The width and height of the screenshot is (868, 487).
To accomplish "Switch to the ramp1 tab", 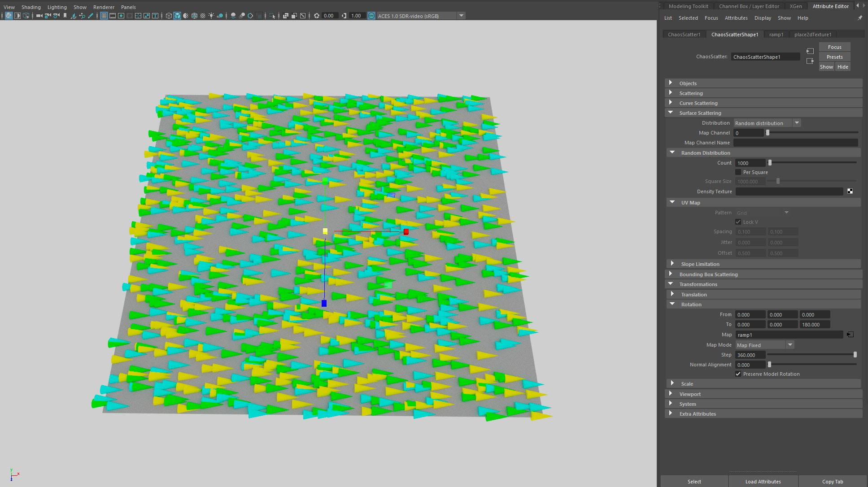I will click(x=776, y=35).
